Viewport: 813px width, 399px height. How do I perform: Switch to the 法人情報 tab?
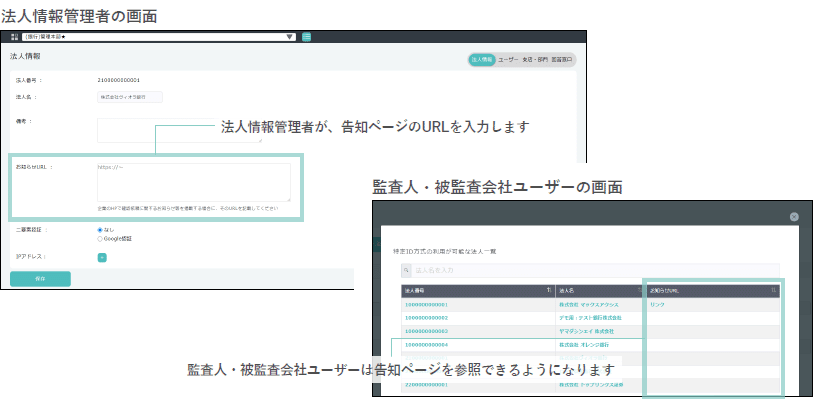[482, 60]
